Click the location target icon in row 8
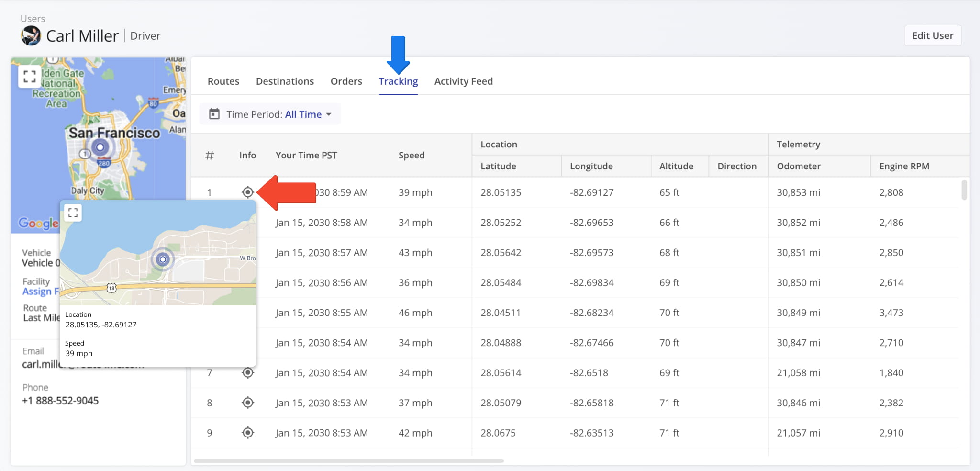The width and height of the screenshot is (980, 471). [247, 403]
